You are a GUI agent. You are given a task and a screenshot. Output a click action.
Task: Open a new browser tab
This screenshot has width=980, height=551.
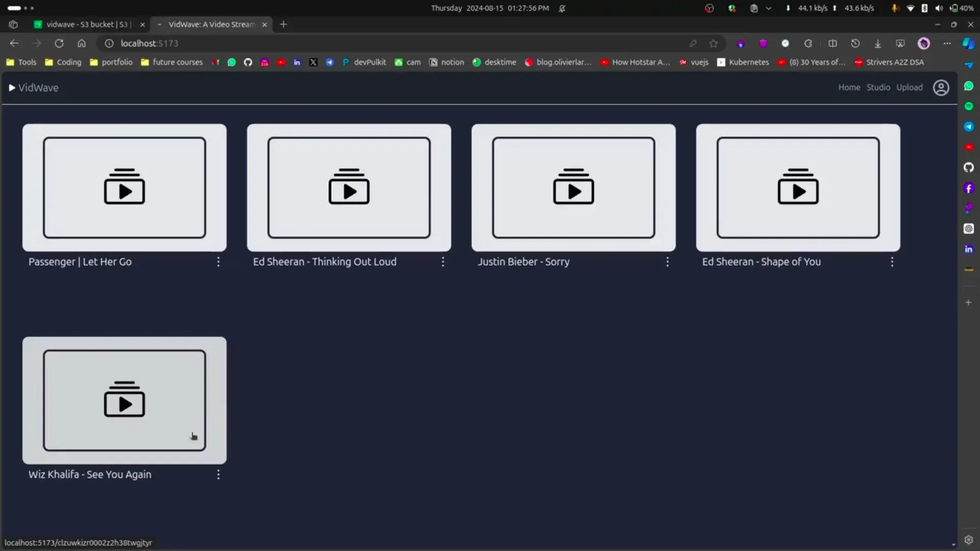(x=283, y=24)
